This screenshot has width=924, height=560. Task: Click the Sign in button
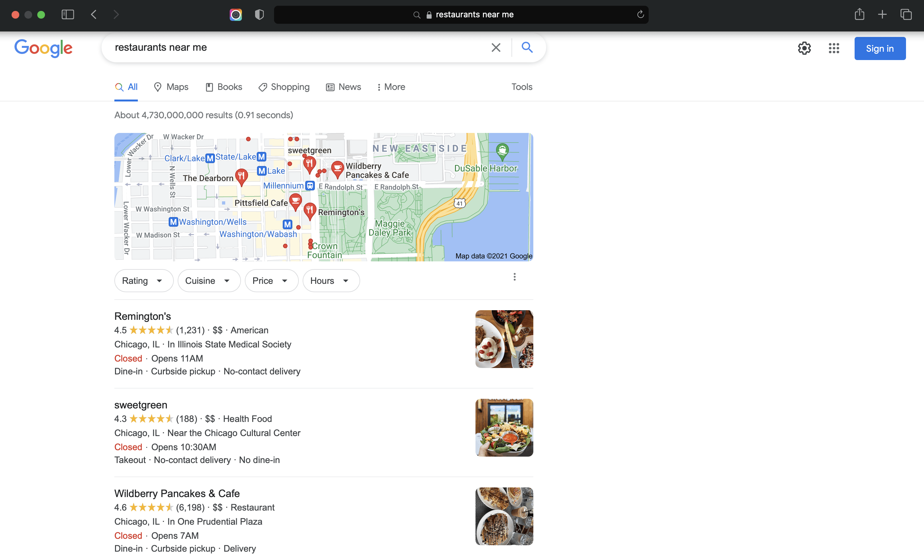click(879, 49)
